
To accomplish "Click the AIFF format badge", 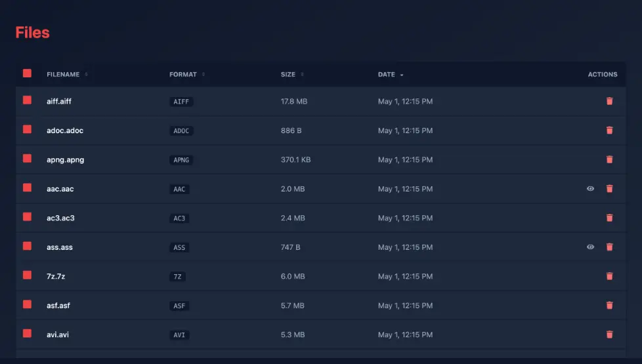I will 181,102.
